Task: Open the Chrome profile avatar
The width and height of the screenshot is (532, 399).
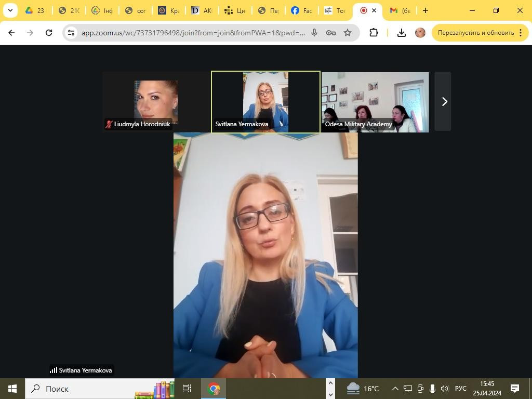Action: pyautogui.click(x=420, y=33)
